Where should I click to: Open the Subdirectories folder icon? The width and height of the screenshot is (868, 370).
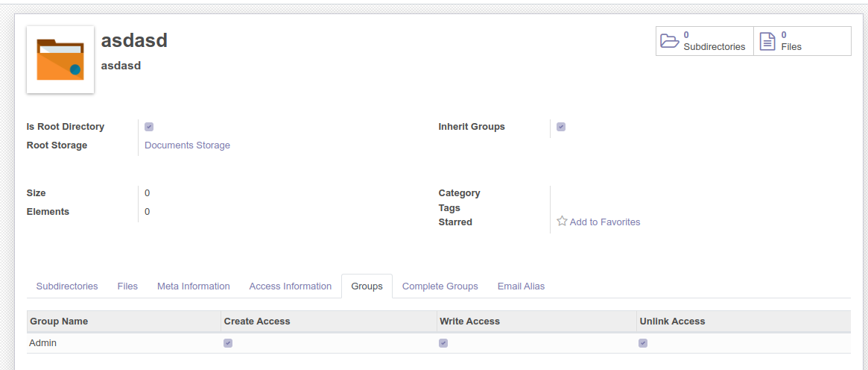669,41
